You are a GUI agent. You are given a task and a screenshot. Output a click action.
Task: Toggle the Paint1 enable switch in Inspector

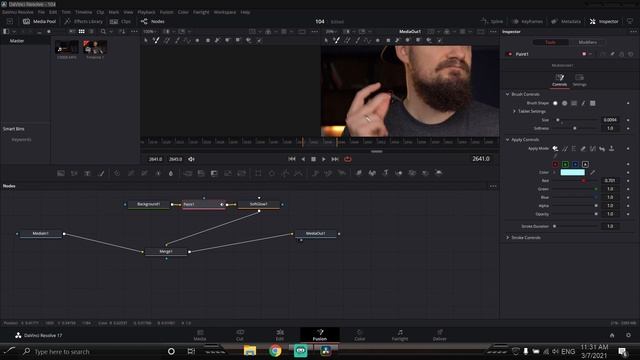click(x=510, y=54)
